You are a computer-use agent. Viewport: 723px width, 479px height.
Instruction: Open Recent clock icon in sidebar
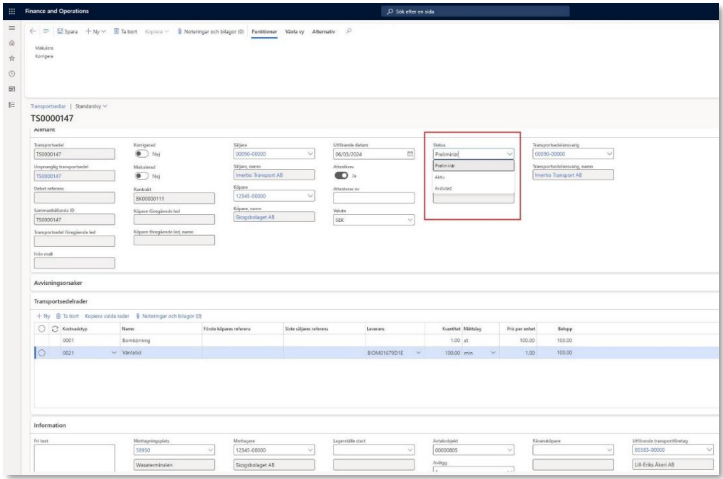[9, 74]
